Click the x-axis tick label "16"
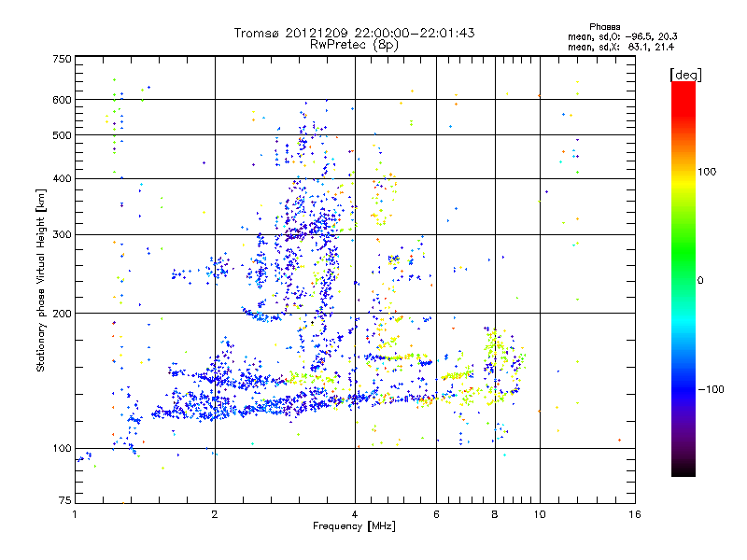747x560 pixels. click(635, 514)
